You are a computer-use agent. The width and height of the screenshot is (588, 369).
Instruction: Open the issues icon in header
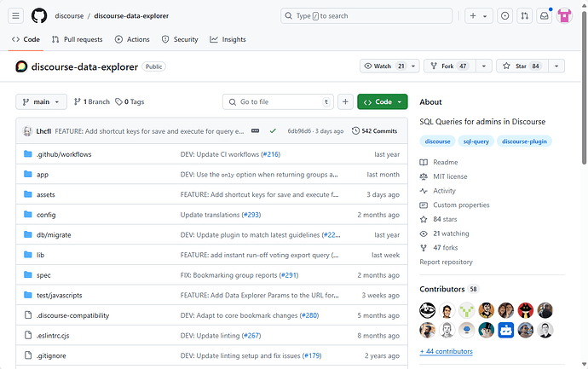tap(505, 15)
